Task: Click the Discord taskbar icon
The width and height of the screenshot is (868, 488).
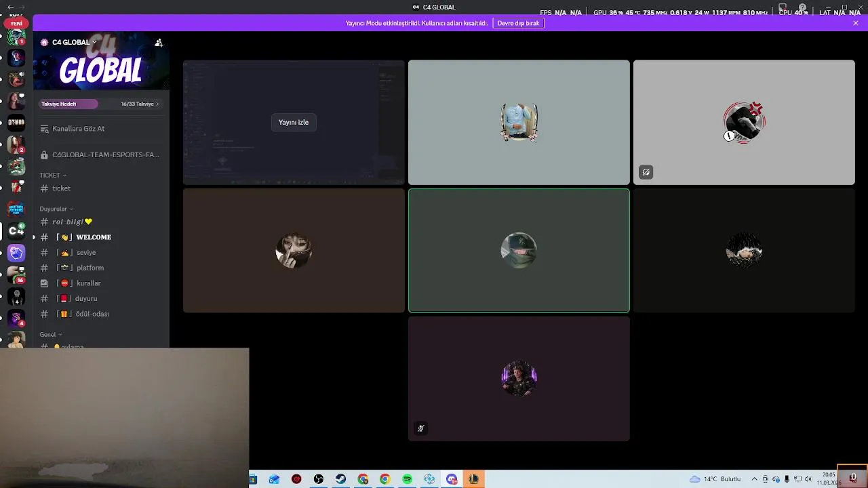Action: click(x=452, y=479)
